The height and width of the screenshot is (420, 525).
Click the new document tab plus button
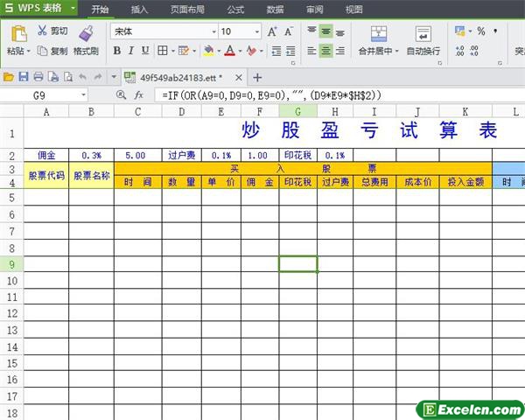pyautogui.click(x=257, y=77)
